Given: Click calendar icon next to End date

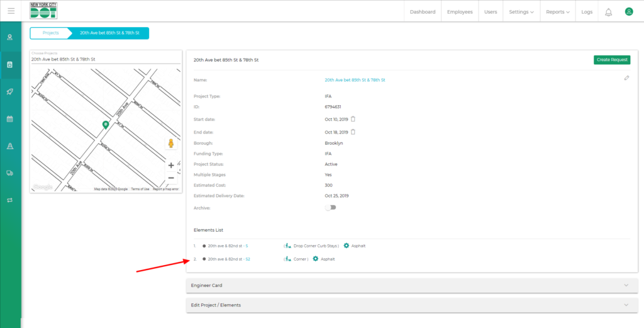Looking at the screenshot, I should 353,132.
